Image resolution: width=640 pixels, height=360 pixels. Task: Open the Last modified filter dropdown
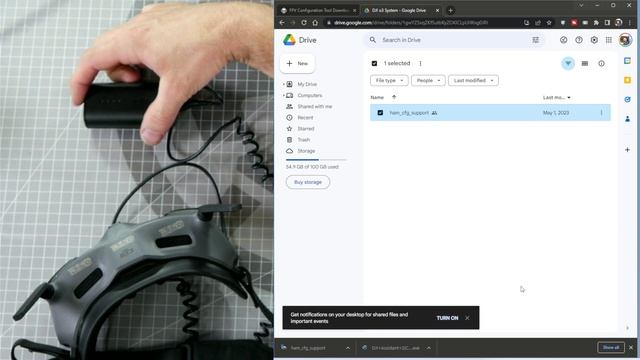click(473, 80)
